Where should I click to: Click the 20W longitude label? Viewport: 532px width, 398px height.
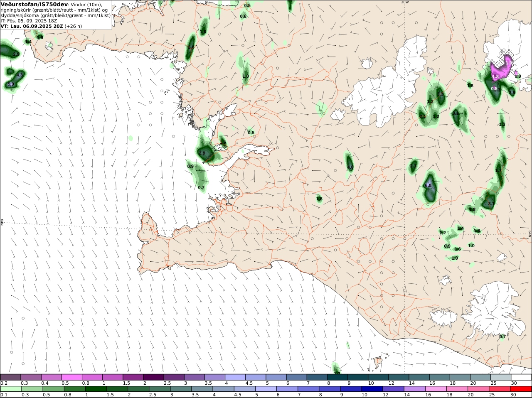[x=405, y=2]
